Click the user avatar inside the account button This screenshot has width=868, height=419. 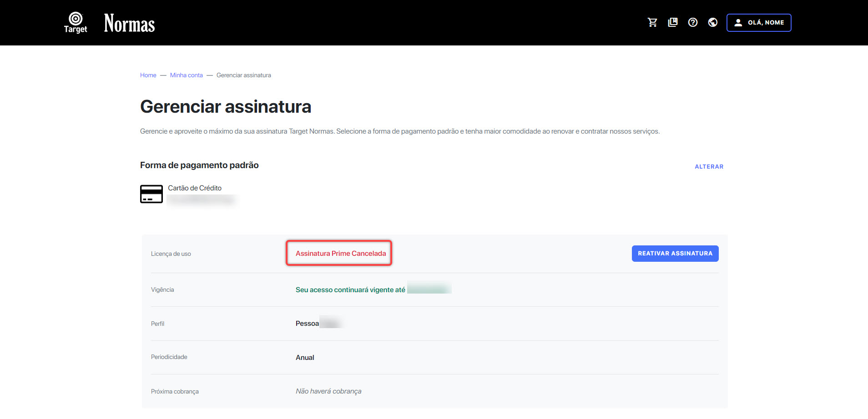click(738, 22)
